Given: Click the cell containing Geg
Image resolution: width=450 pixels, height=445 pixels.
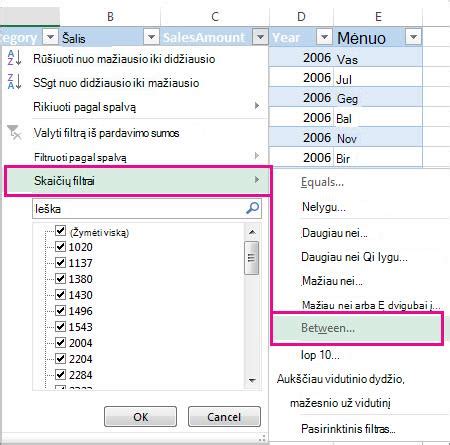Looking at the screenshot, I should click(x=378, y=97).
